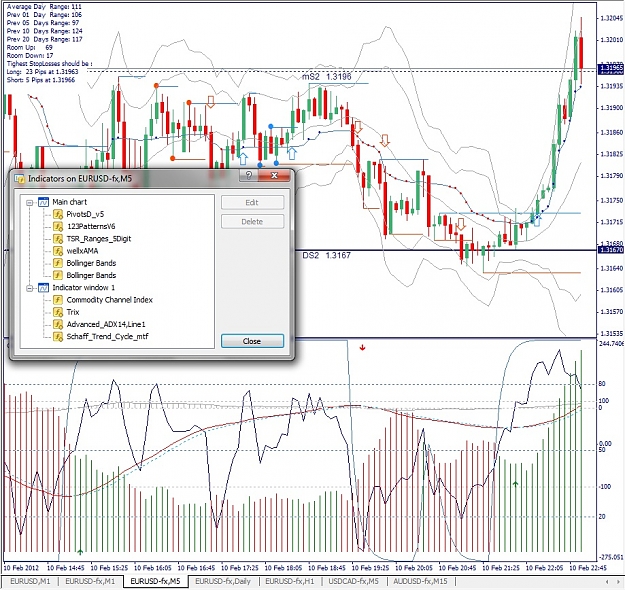Click the green up arrow near 21:25
625x590 pixels.
coord(515,484)
